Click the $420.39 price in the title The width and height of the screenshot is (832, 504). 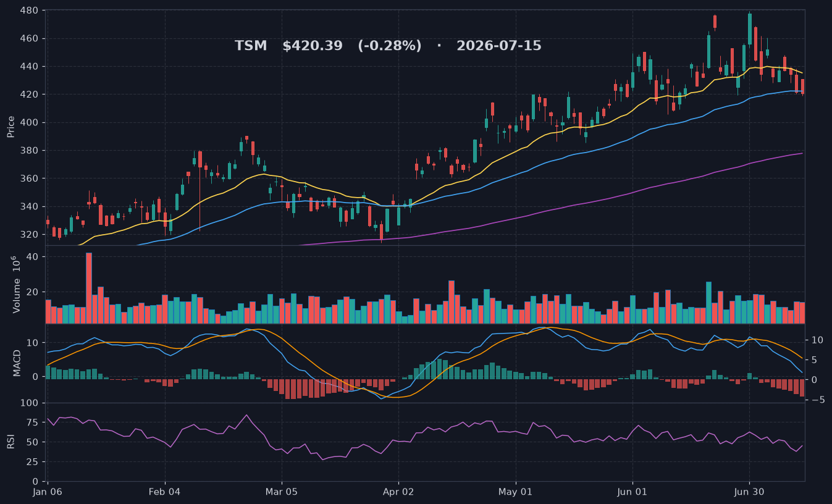pyautogui.click(x=313, y=46)
